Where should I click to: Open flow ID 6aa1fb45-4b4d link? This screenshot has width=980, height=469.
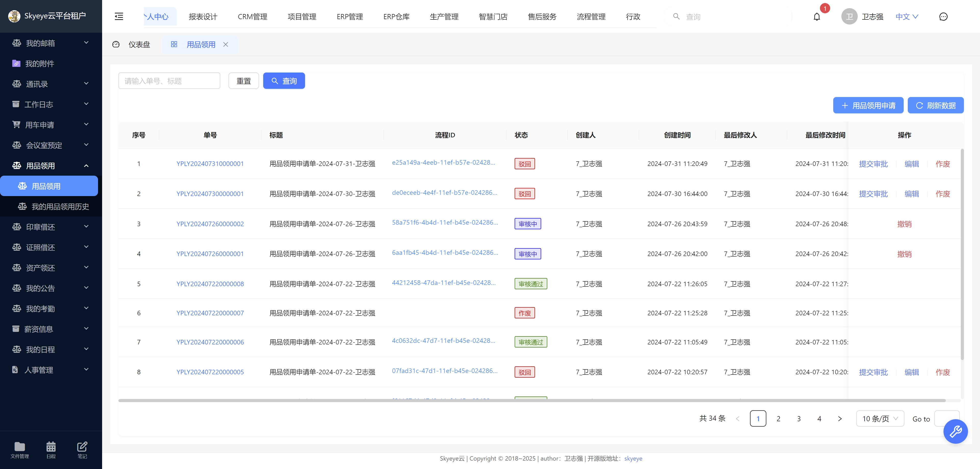(x=445, y=252)
